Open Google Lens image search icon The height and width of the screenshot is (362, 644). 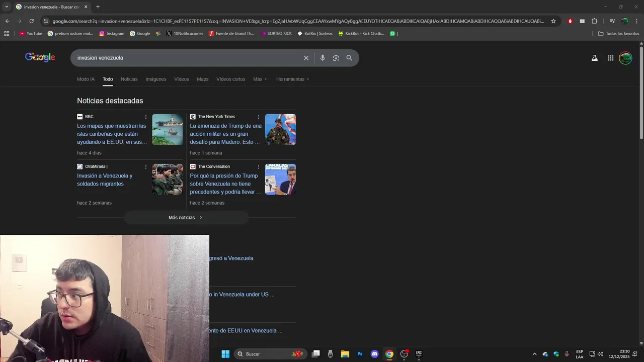click(336, 58)
